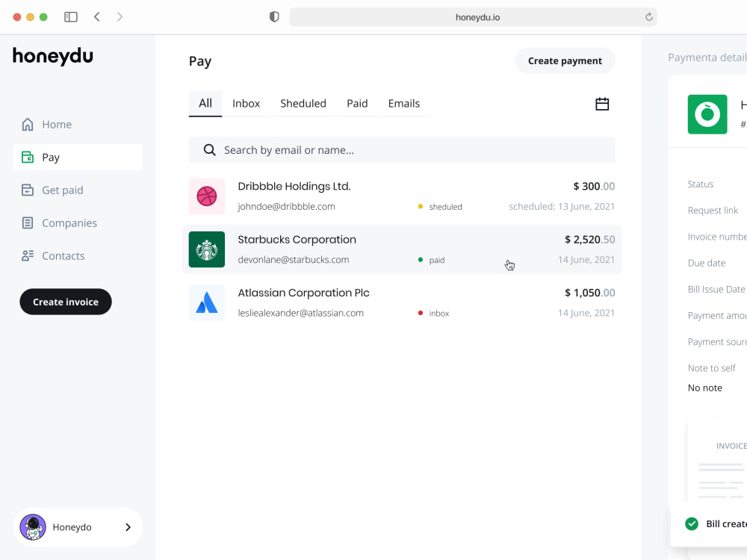Click the Note to self label

[712, 368]
